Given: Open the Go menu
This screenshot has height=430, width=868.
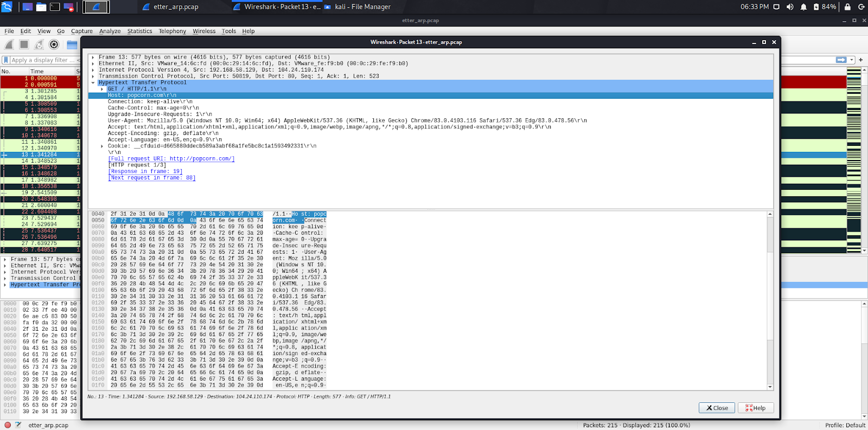Looking at the screenshot, I should point(61,31).
